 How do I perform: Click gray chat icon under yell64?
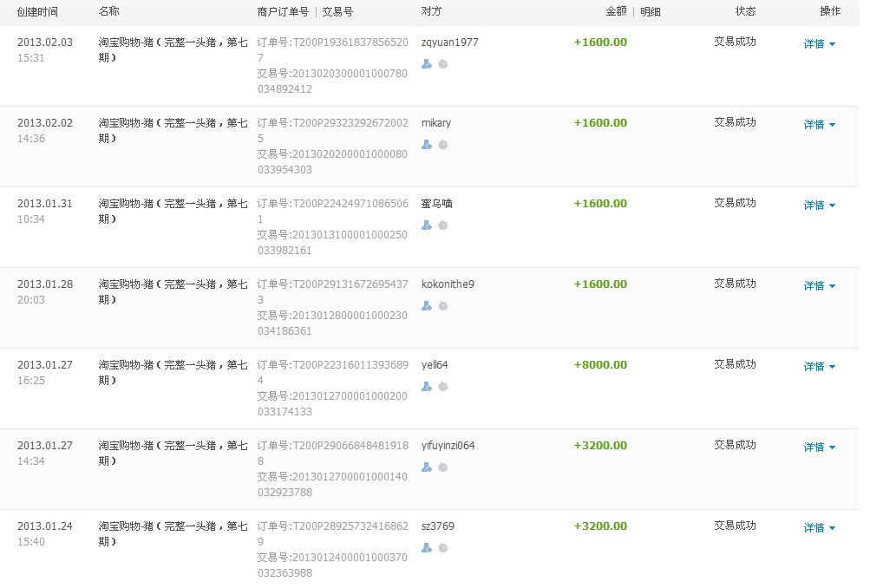[442, 387]
